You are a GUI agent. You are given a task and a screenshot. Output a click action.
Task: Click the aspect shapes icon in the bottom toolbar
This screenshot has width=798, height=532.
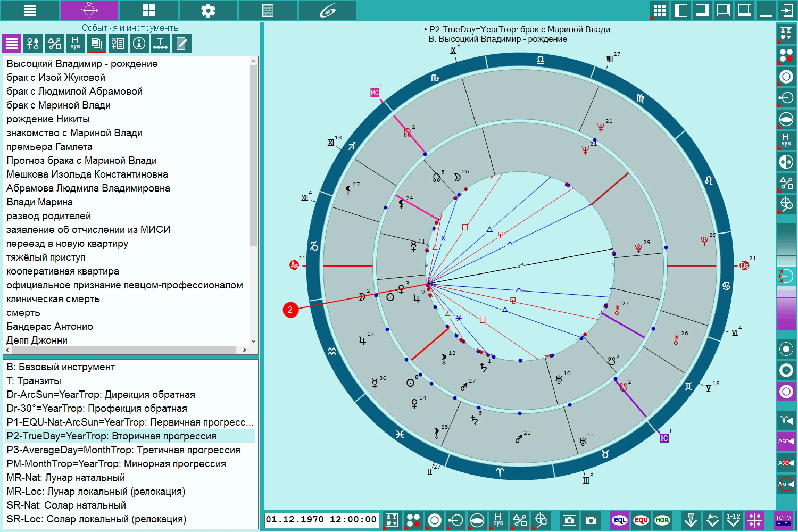pyautogui.click(x=519, y=520)
